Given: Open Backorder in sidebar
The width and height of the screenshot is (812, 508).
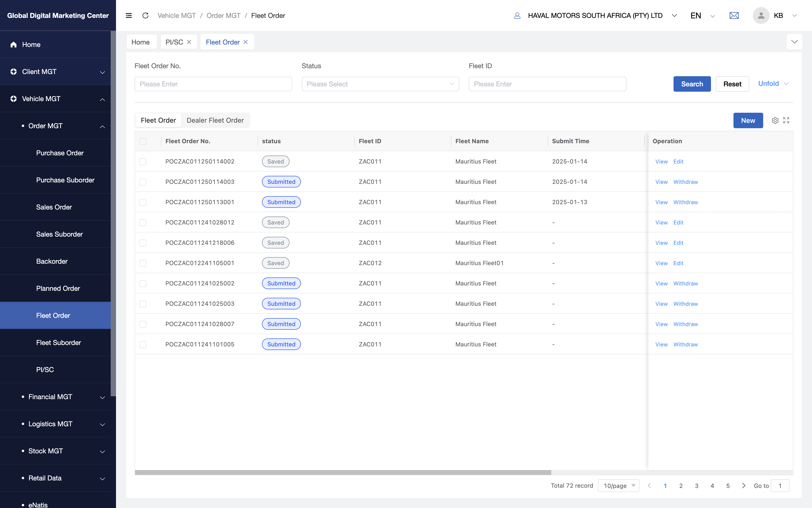Looking at the screenshot, I should click(52, 261).
